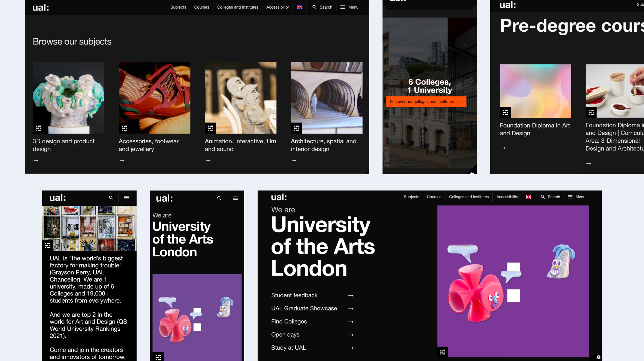Open the UAL Graduate Showcase link
The image size is (644, 361).
(x=304, y=308)
